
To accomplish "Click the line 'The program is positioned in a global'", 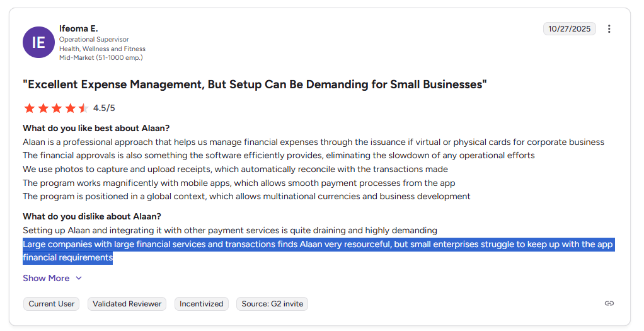I will click(x=246, y=197).
